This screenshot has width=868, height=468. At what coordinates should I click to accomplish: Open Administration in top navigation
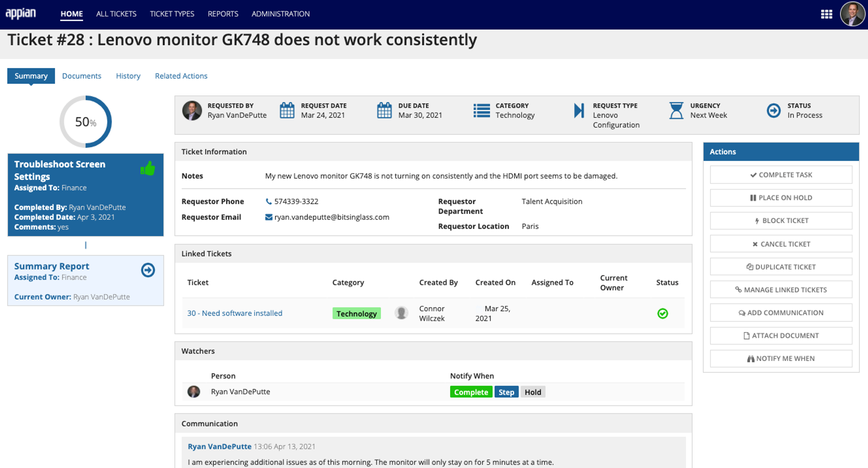pos(281,14)
